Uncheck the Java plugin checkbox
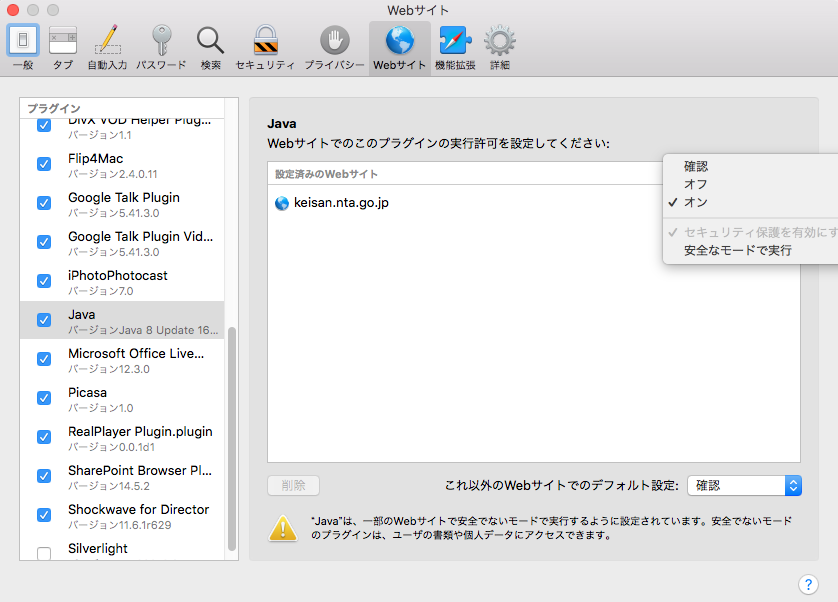The height and width of the screenshot is (602, 838). pyautogui.click(x=43, y=320)
